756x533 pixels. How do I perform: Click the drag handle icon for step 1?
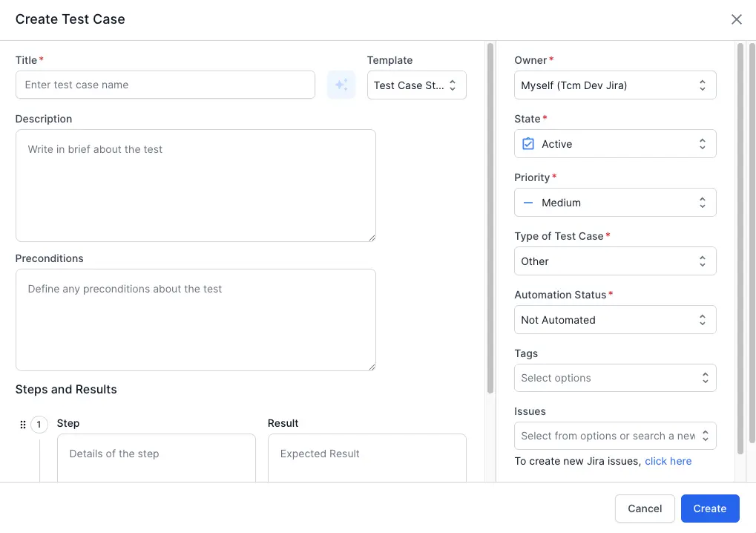click(22, 424)
